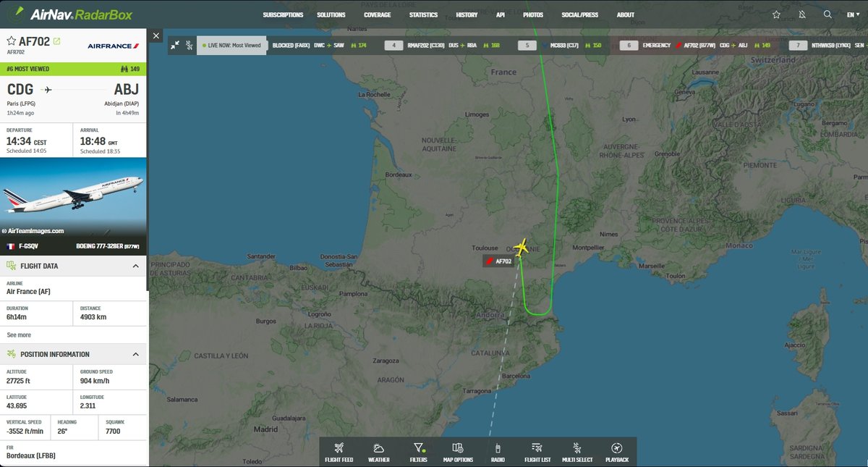
Task: Click the Air France airline logo
Action: (x=114, y=46)
